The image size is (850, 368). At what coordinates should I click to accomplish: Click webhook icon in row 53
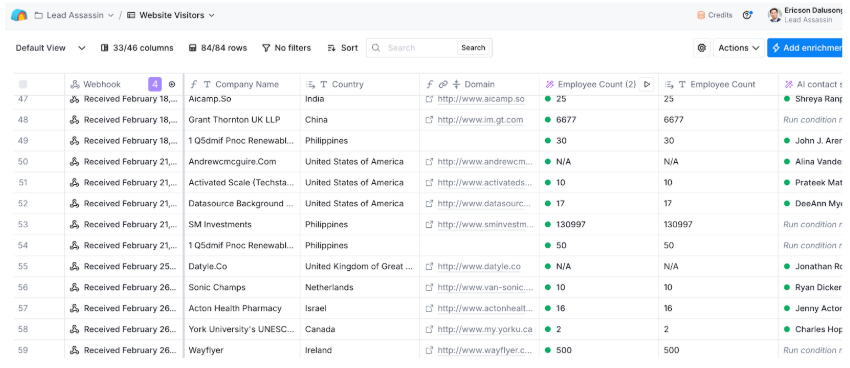point(75,224)
